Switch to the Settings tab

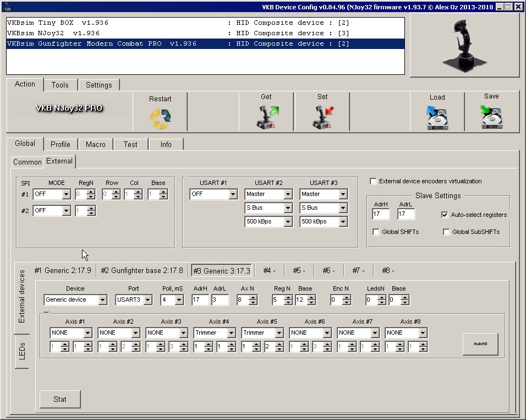98,85
